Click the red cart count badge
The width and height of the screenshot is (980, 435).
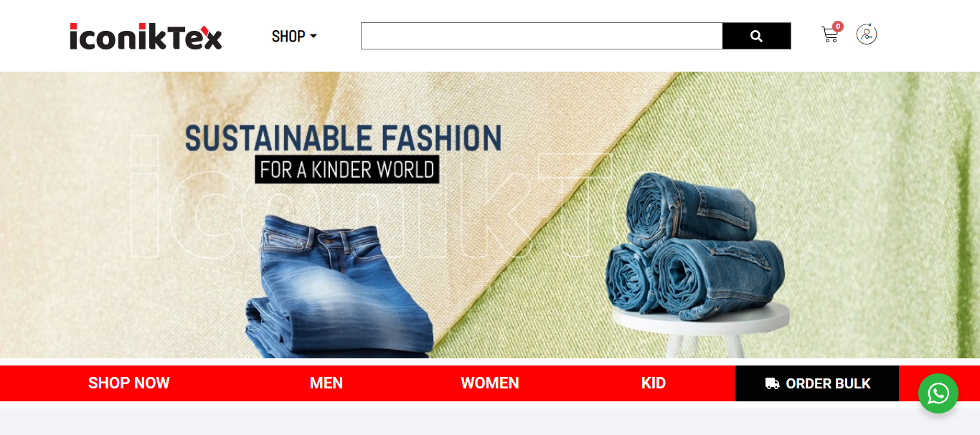838,27
